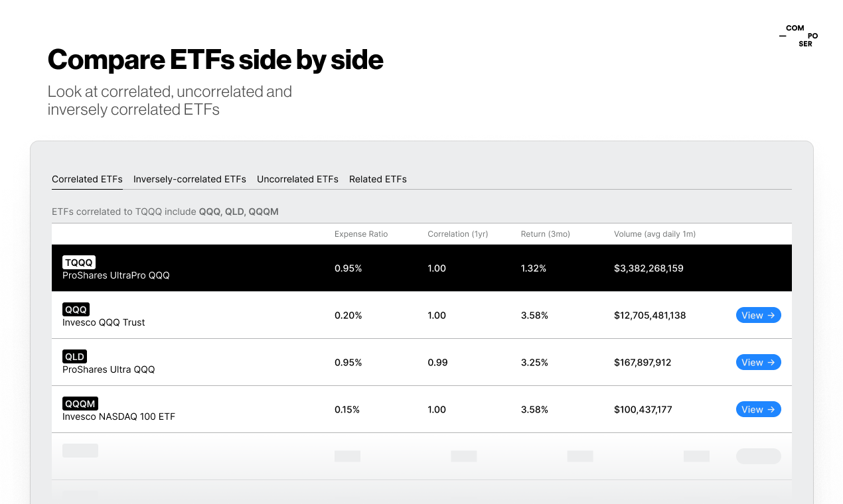This screenshot has height=504, width=843.
Task: Open the Correlated ETFs tab
Action: click(x=87, y=179)
